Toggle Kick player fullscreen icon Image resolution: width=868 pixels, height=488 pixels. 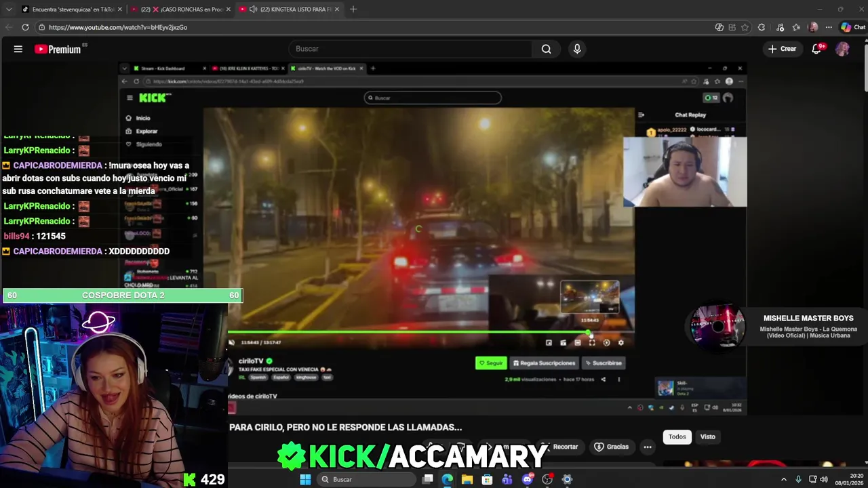[592, 342]
